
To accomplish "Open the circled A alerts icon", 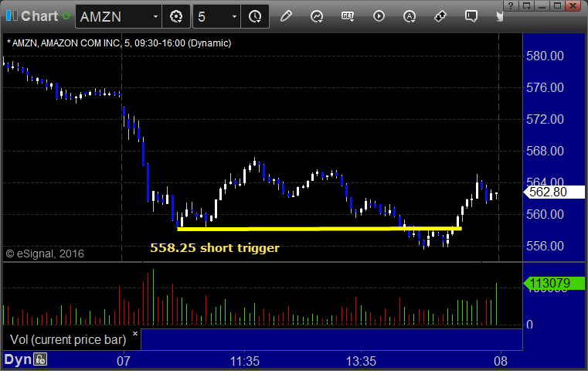I will click(x=410, y=16).
